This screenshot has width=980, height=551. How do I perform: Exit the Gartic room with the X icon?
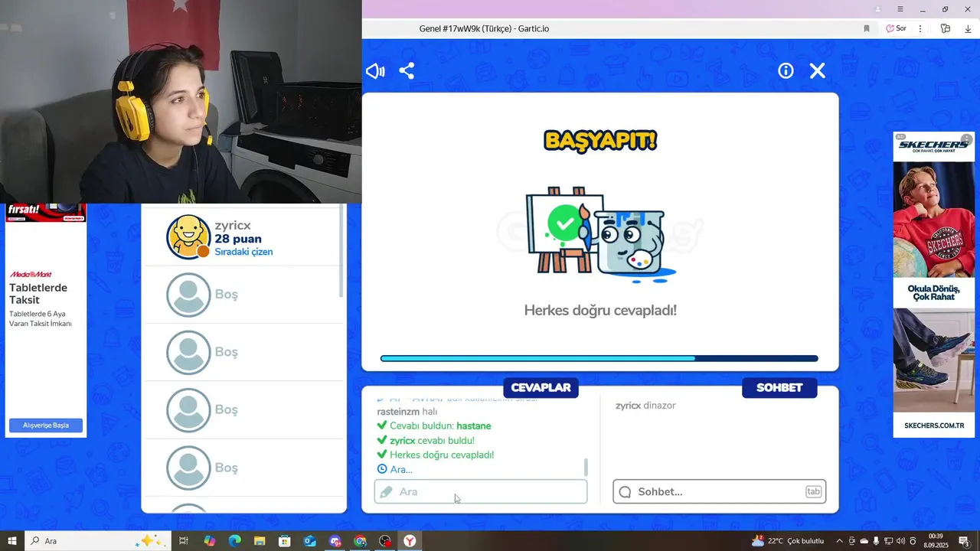[x=818, y=70]
